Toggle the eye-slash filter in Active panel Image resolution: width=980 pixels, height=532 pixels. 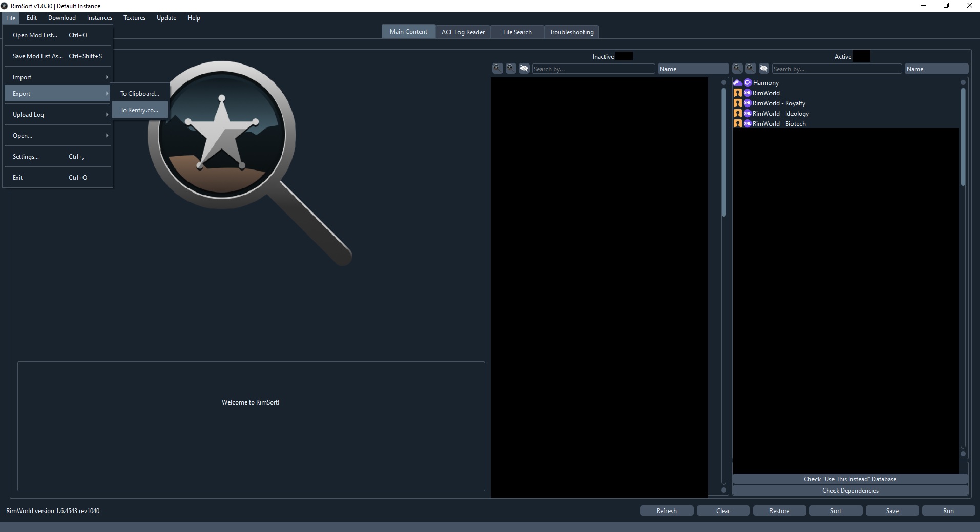(x=764, y=69)
